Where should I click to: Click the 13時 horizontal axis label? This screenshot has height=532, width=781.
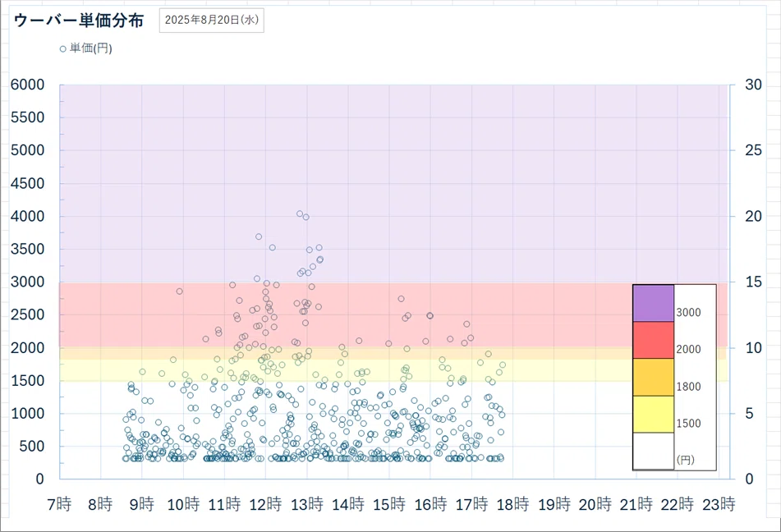click(307, 504)
